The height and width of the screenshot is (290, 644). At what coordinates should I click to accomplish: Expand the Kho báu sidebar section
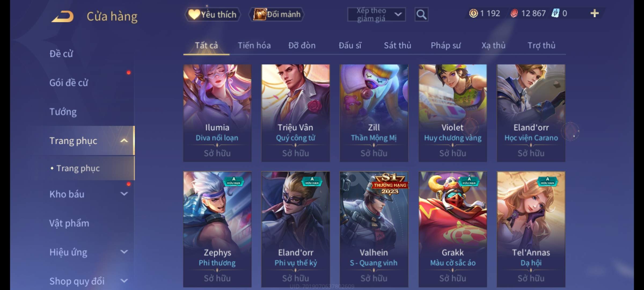click(x=124, y=194)
